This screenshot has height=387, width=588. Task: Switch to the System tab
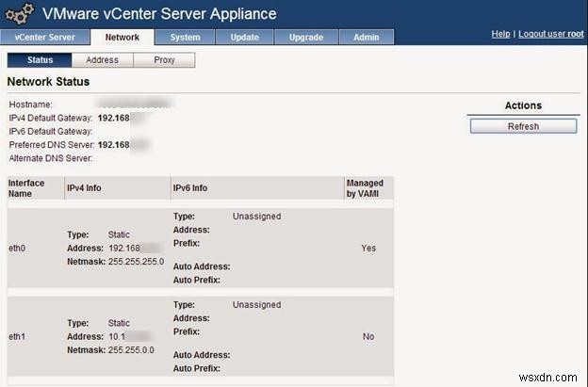pyautogui.click(x=186, y=37)
